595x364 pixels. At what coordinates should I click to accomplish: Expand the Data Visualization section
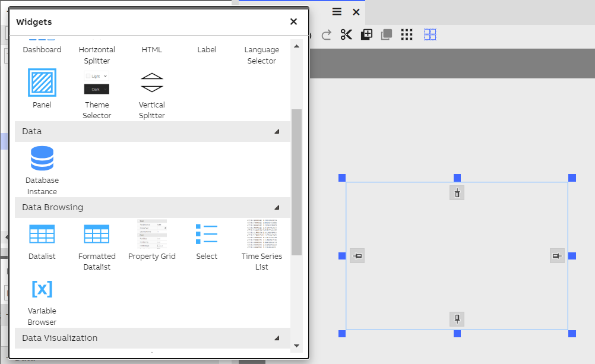coord(276,338)
